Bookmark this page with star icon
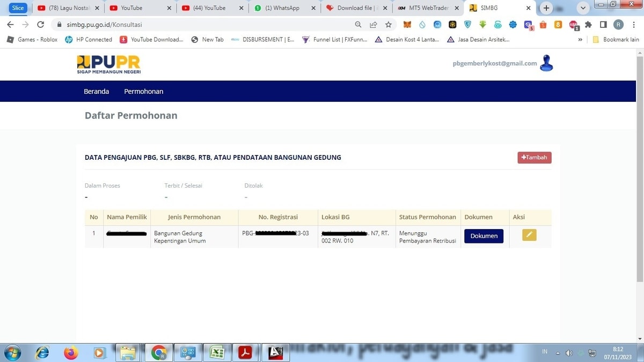The width and height of the screenshot is (644, 362). 389,25
